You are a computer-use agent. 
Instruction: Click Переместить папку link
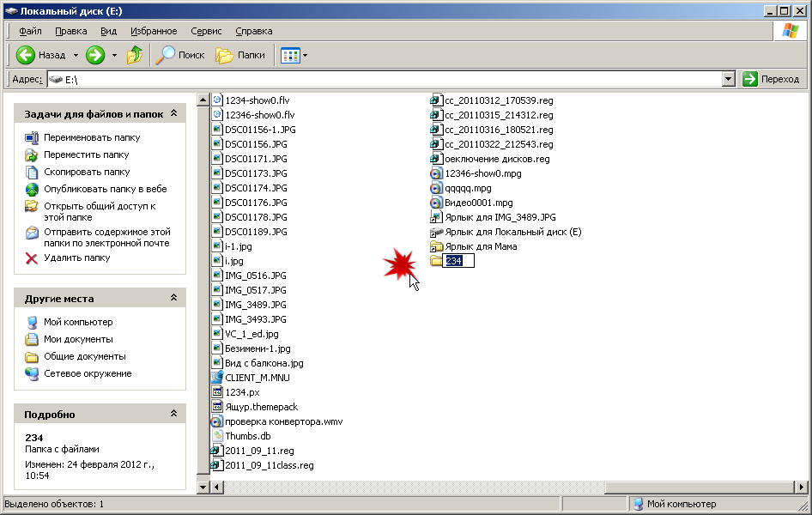(x=87, y=154)
